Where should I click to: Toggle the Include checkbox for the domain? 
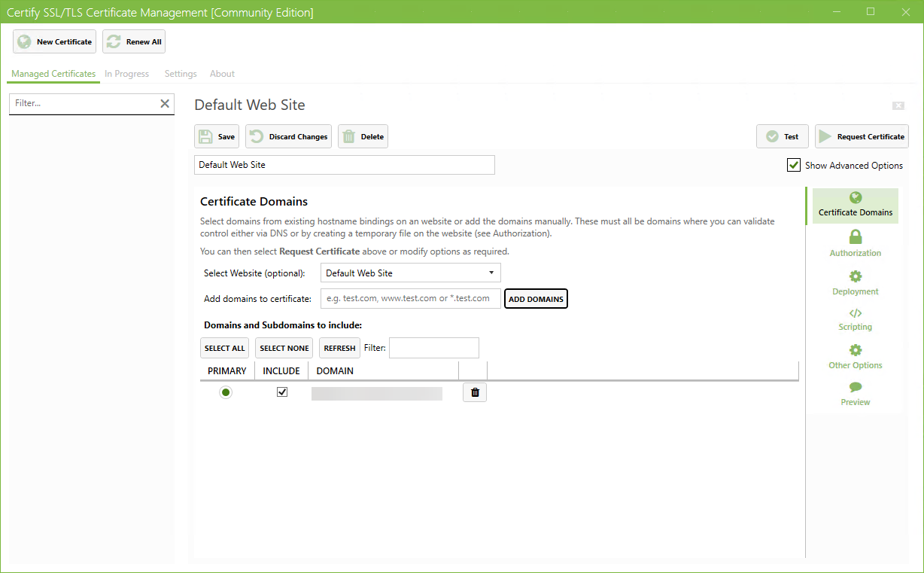point(282,392)
